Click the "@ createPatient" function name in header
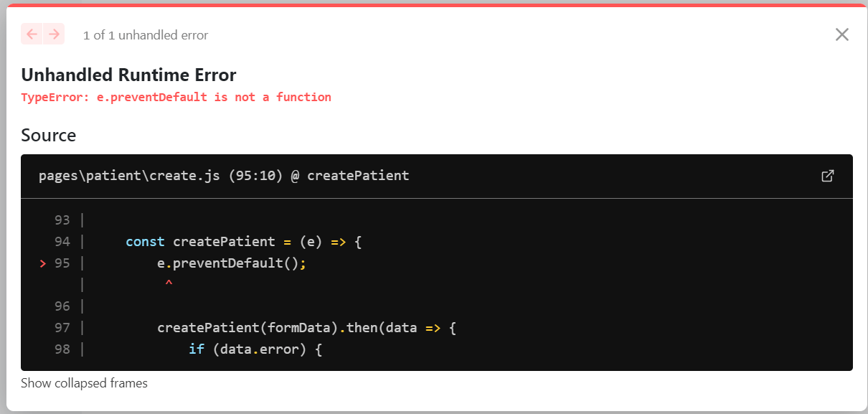 click(350, 176)
